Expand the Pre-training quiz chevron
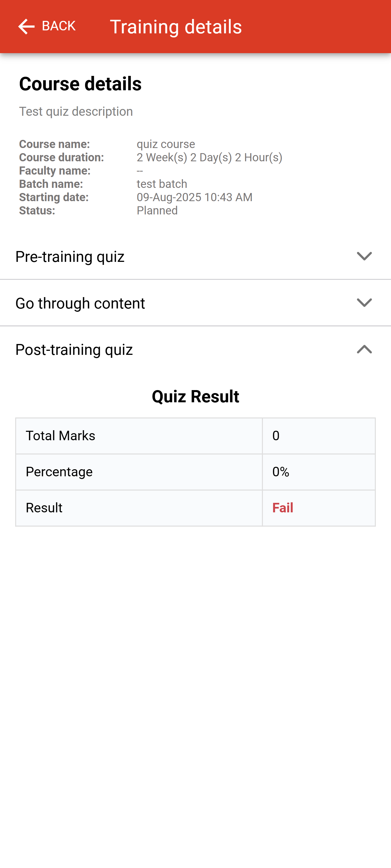 click(x=364, y=256)
